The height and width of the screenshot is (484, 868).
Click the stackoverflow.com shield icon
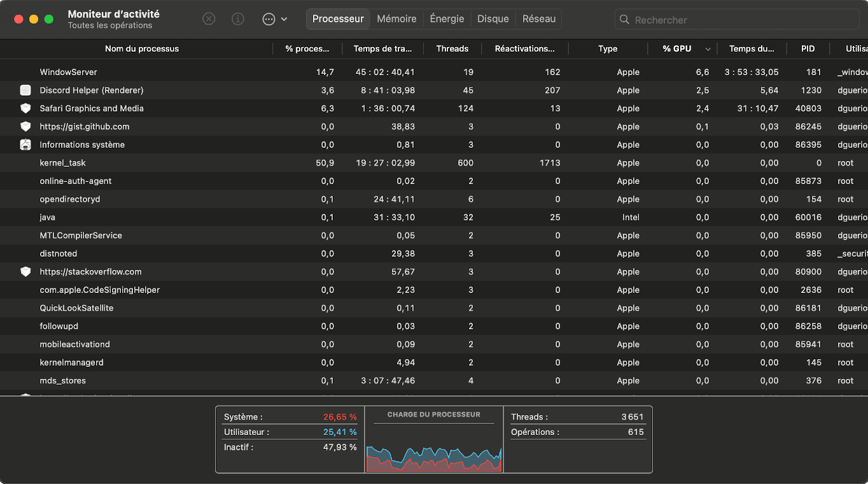pos(25,272)
